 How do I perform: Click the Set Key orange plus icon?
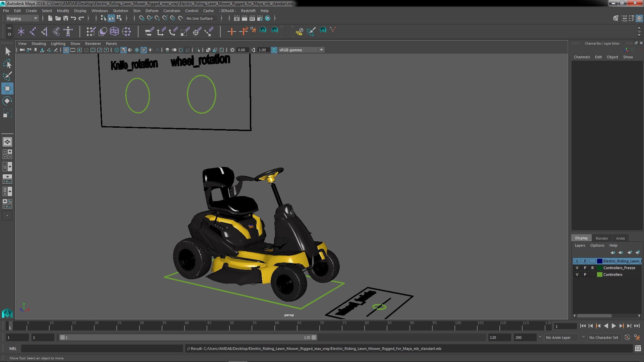[x=231, y=32]
